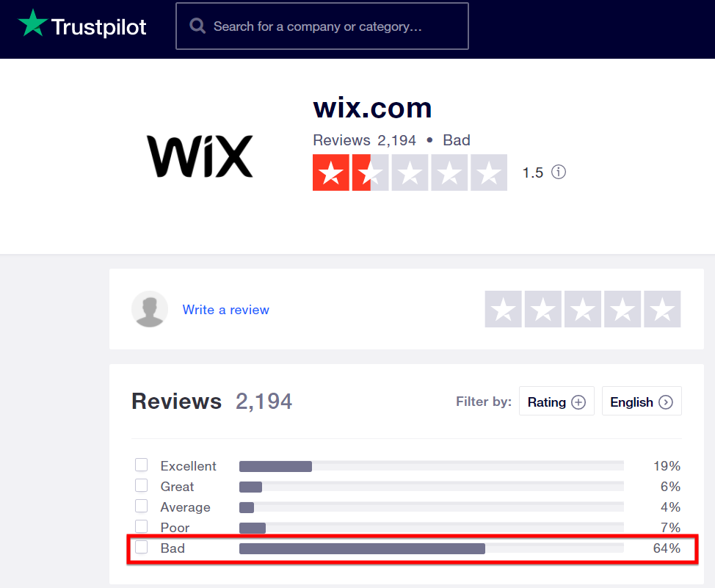Viewport: 715px width, 588px height.
Task: Expand the English language selector
Action: pos(641,401)
